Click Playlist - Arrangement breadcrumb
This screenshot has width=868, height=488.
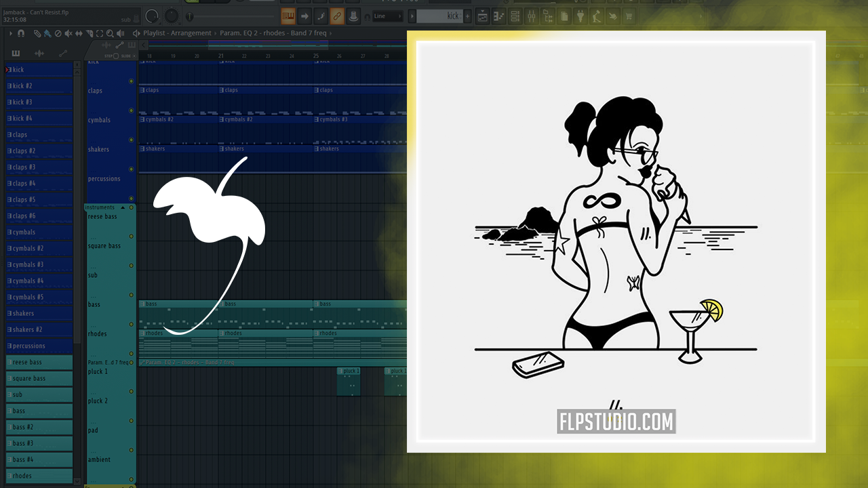point(177,33)
